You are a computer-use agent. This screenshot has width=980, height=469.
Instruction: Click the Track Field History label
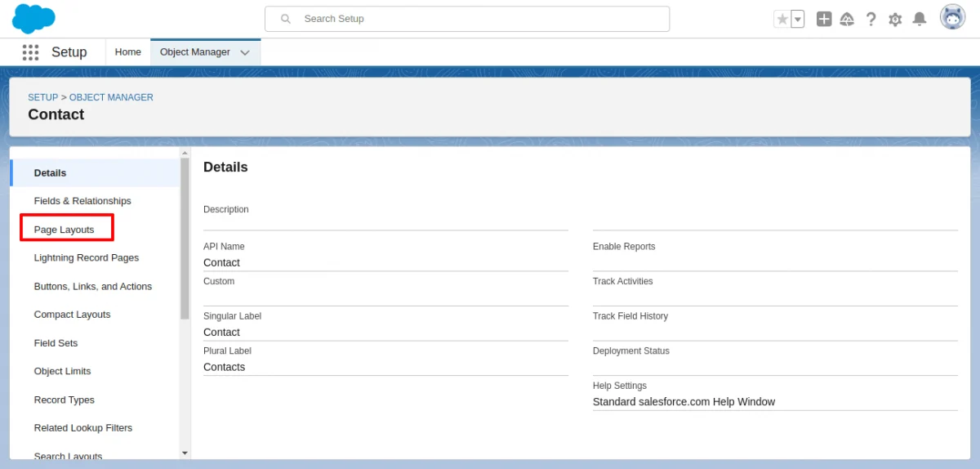(630, 316)
